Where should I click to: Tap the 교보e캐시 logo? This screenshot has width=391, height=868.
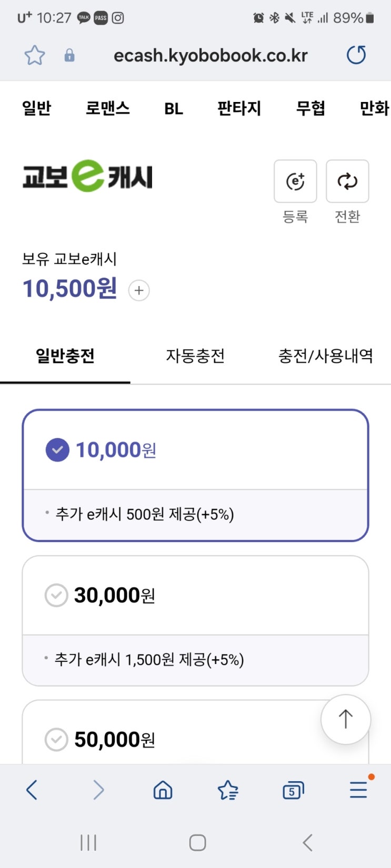[87, 177]
